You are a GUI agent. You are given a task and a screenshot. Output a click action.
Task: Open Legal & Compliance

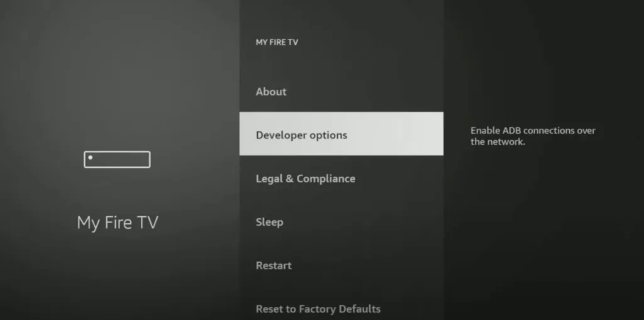point(341,179)
